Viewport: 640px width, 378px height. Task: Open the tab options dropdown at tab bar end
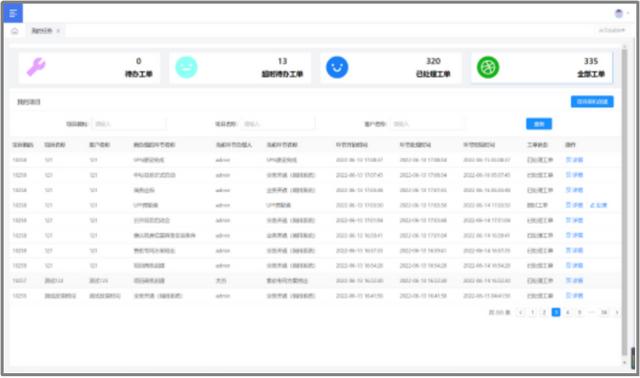tap(612, 30)
